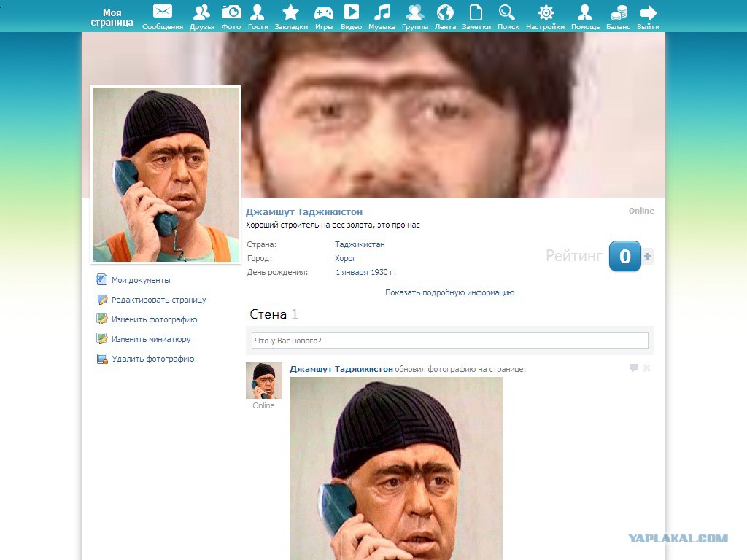Click status text 'Хороший строитель на вес золота'
Image resolution: width=747 pixels, height=560 pixels.
pyautogui.click(x=333, y=225)
